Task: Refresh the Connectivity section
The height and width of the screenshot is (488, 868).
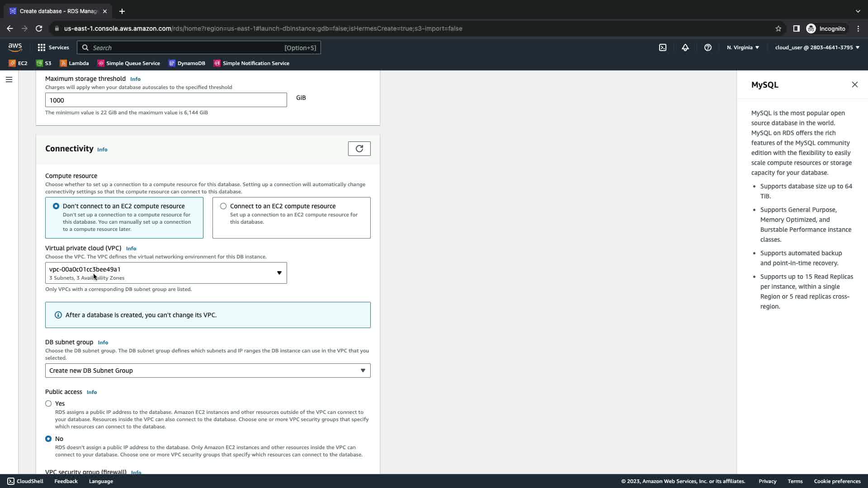Action: [x=359, y=149]
